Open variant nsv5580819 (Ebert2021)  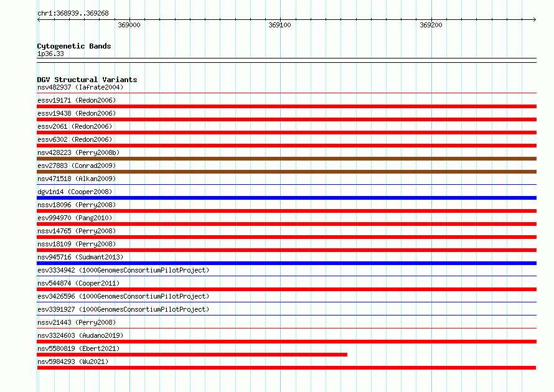coord(78,348)
